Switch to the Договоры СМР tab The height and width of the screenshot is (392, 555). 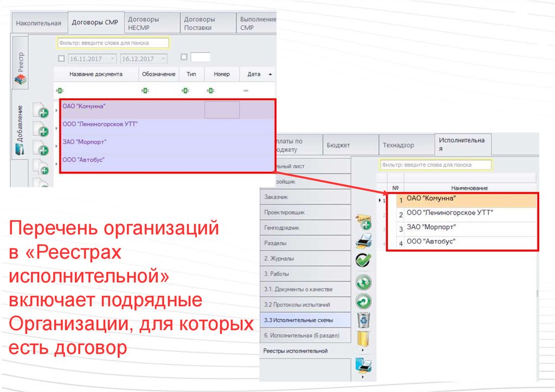pos(95,22)
